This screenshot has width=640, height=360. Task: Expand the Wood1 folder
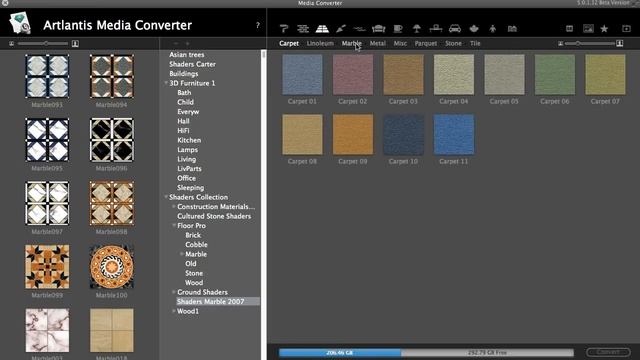coord(174,311)
